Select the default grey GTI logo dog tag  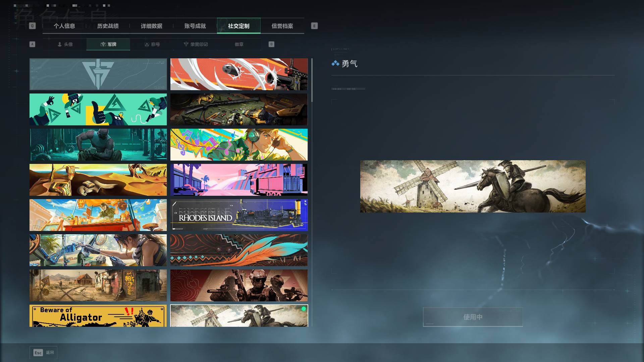click(x=98, y=74)
